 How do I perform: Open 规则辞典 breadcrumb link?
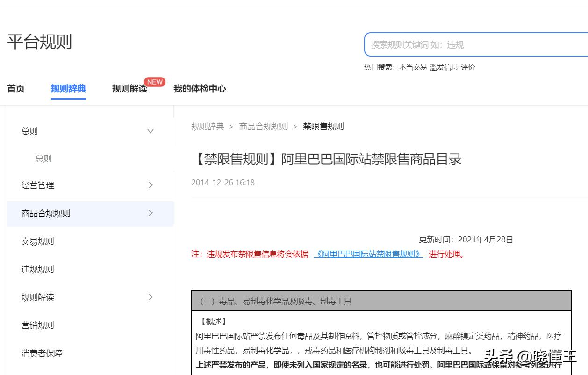[x=208, y=126]
